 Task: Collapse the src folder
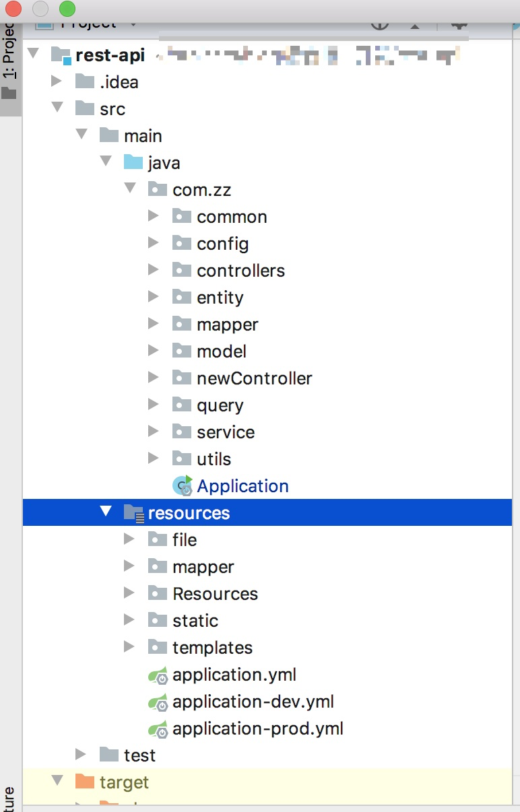57,108
